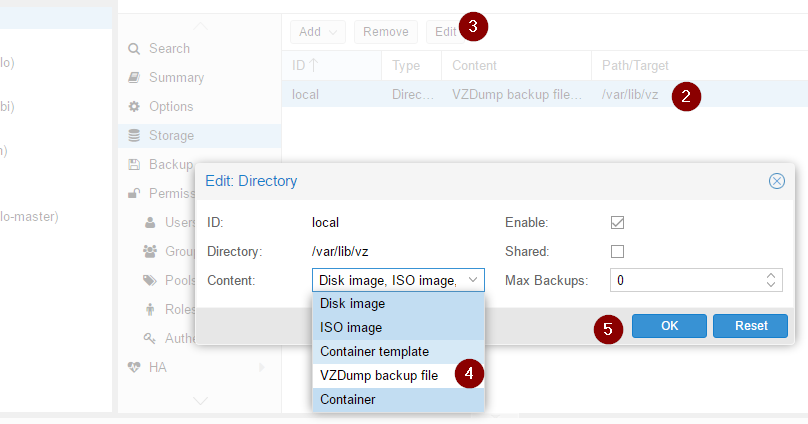Click the '/var/lib/vz' path cell
The width and height of the screenshot is (808, 424).
click(630, 95)
